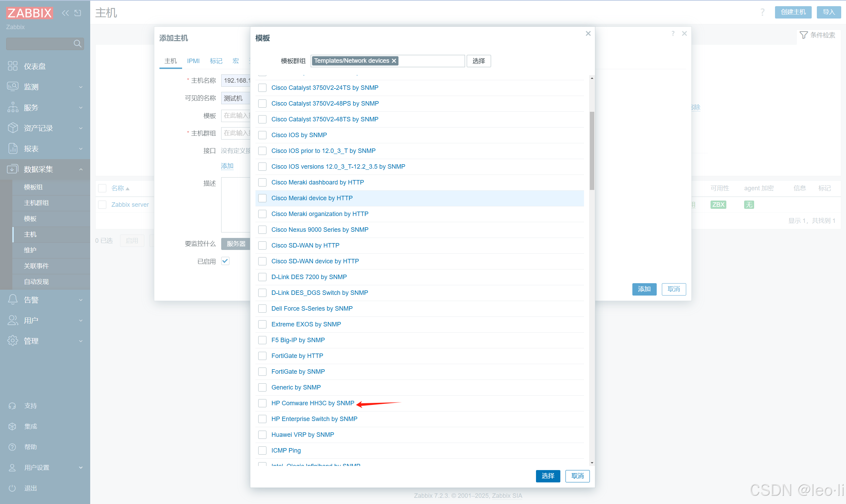This screenshot has height=504, width=846.
Task: Check HP Comware HH3C by SNMP
Action: 262,403
